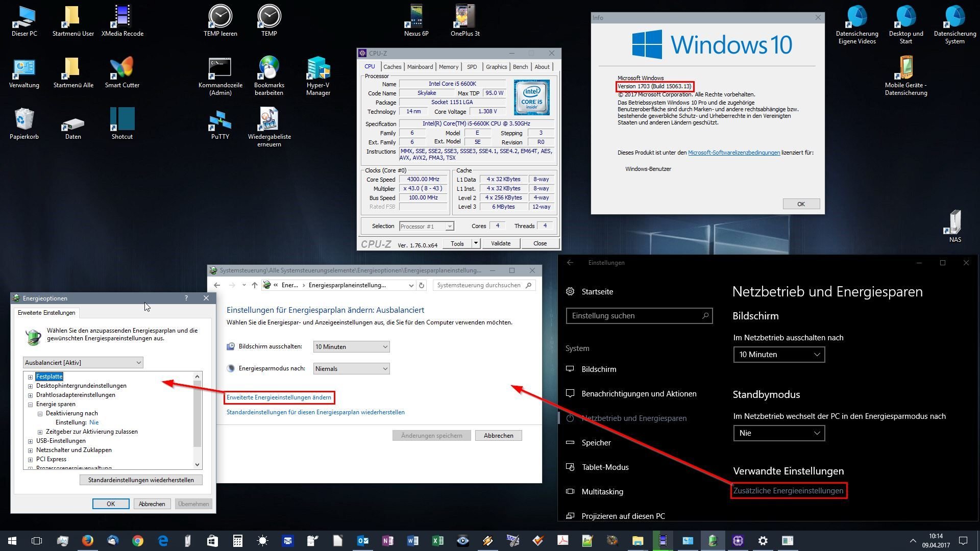Expand Desktophintergrundeinstellungen node
The width and height of the screenshot is (980, 551).
click(x=30, y=386)
